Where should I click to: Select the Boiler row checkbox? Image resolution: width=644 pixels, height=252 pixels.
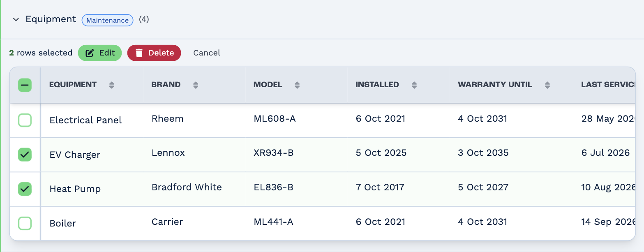(25, 223)
